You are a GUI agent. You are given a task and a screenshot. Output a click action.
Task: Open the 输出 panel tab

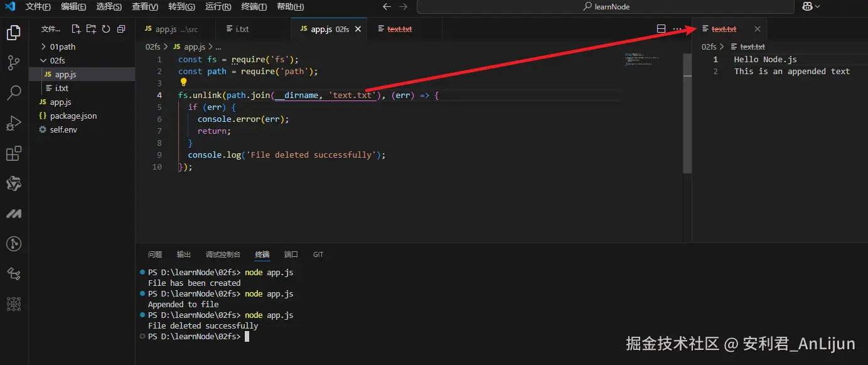[184, 254]
